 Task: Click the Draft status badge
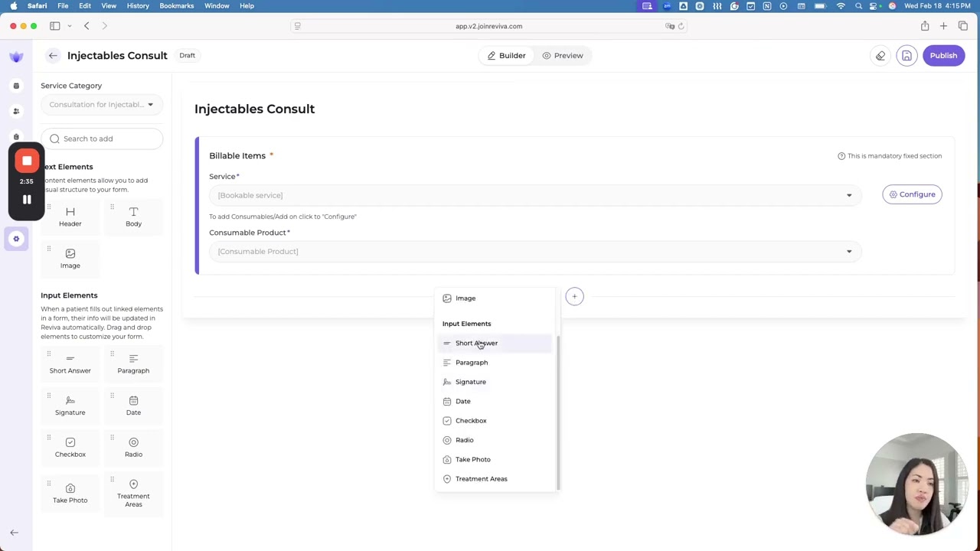click(187, 55)
